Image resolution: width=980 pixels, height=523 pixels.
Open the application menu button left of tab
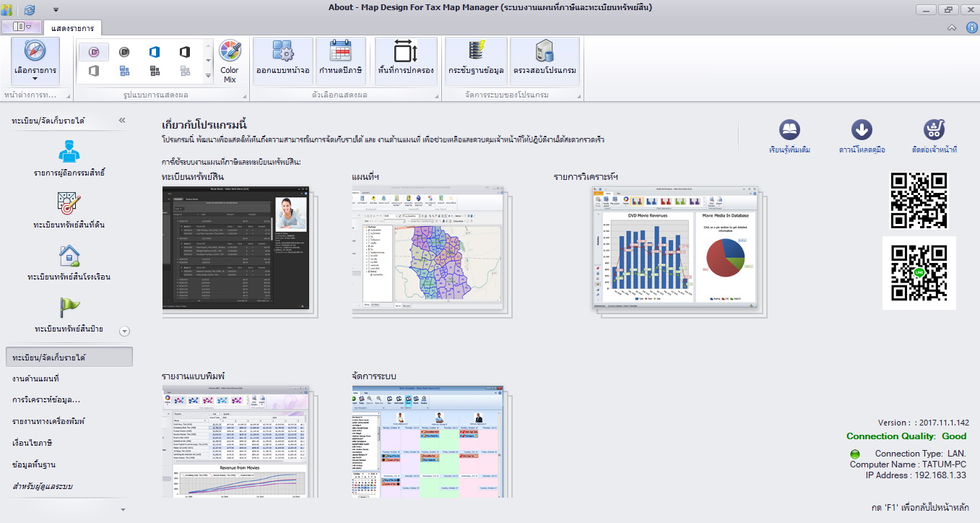tap(22, 27)
